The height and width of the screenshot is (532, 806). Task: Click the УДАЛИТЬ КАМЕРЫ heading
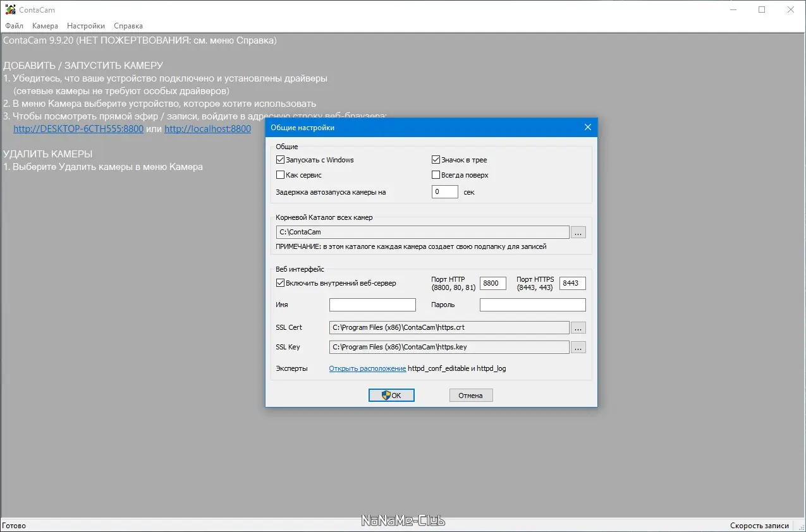(48, 154)
